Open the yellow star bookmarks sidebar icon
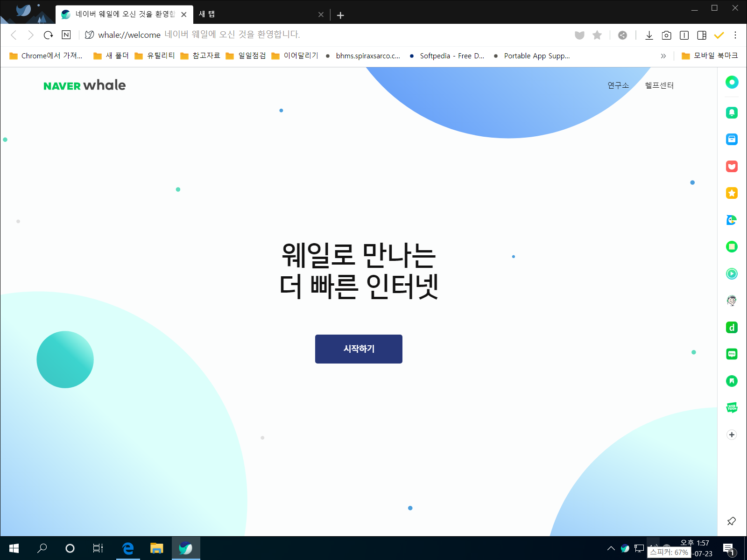The height and width of the screenshot is (560, 747). (732, 193)
